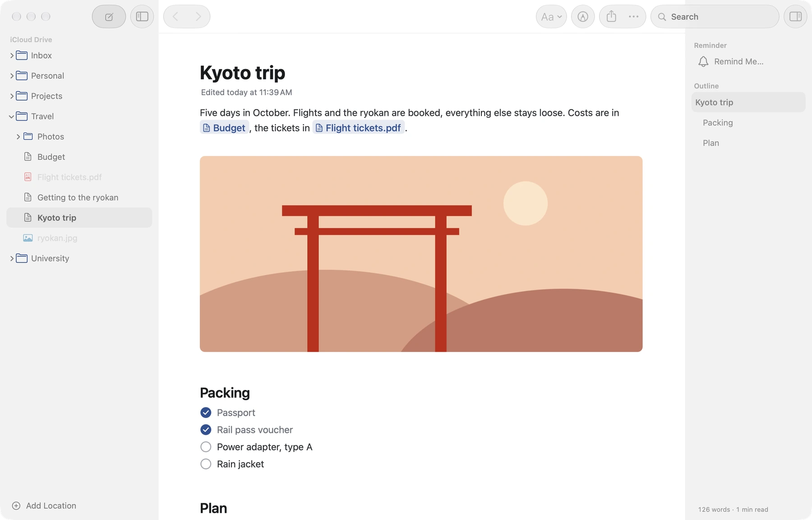Uncheck the Passport checkbox

coord(206,413)
